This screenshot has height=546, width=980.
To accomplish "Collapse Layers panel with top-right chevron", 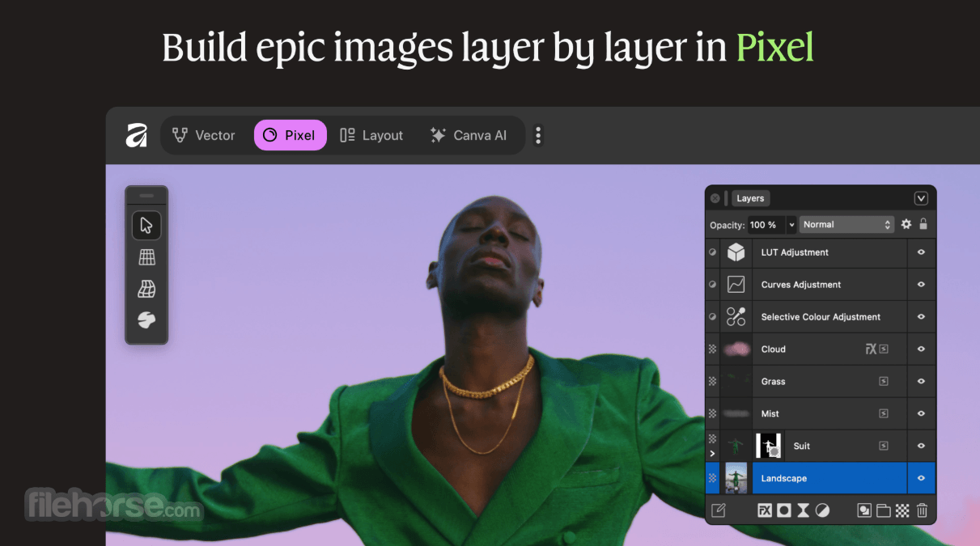I will click(921, 198).
